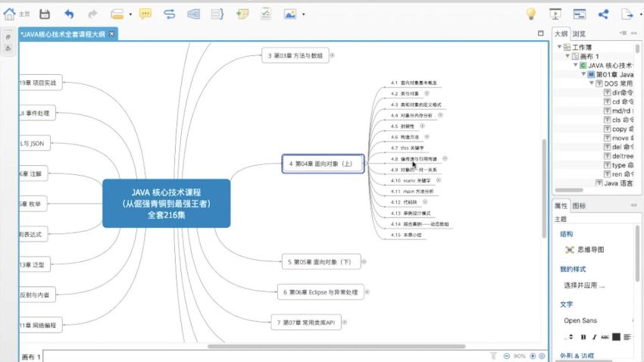Collapse DOS 常用 outline node
Screen dimensions: 644x362
coord(592,83)
